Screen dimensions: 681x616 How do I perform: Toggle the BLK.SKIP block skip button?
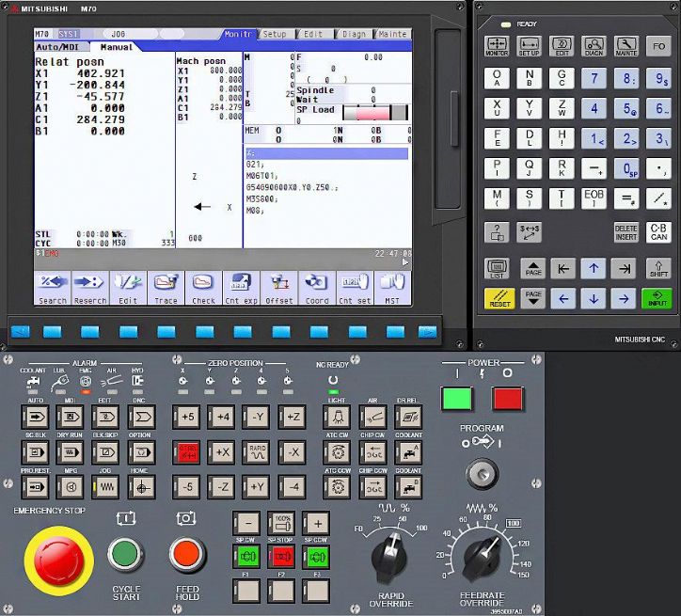click(105, 451)
